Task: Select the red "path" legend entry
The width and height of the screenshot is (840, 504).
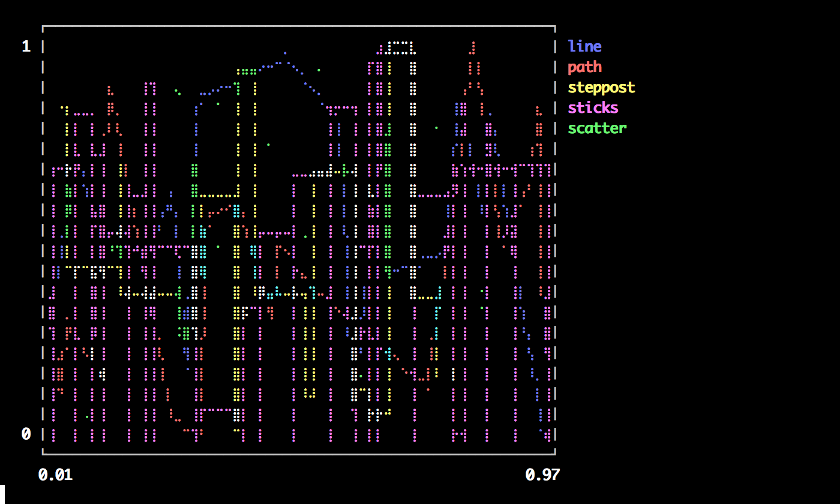Action: (x=584, y=67)
